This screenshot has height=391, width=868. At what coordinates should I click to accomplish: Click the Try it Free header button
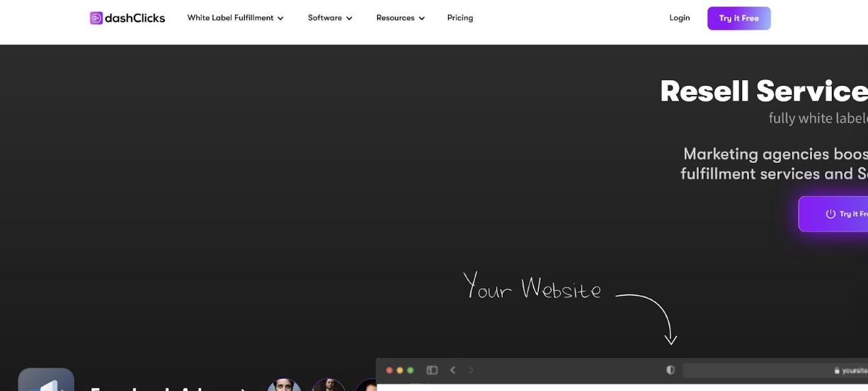739,18
